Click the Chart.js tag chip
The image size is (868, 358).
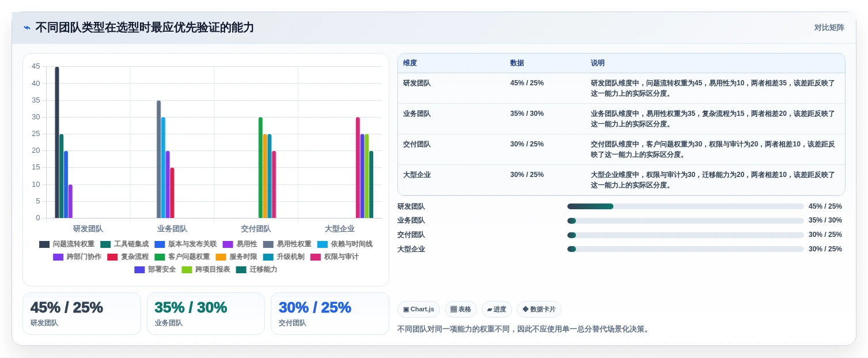pos(419,310)
